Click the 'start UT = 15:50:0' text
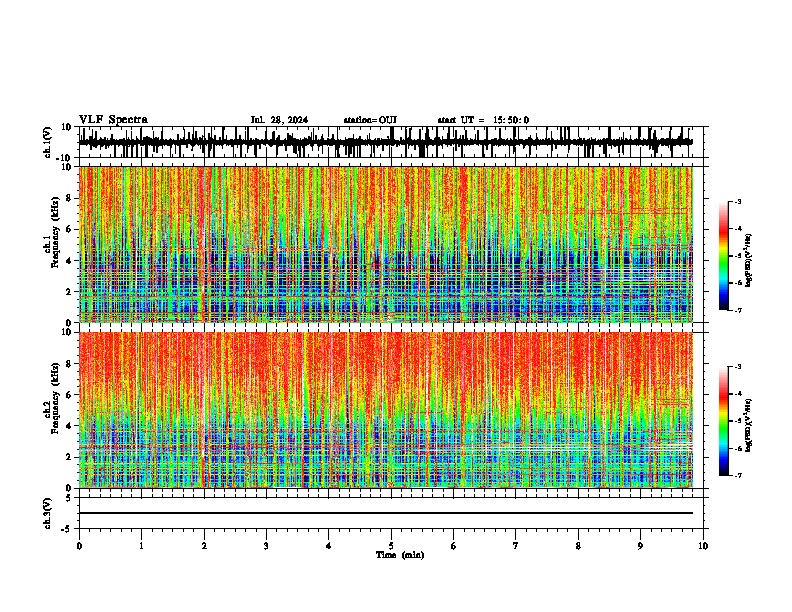792x612 pixels. click(x=483, y=120)
